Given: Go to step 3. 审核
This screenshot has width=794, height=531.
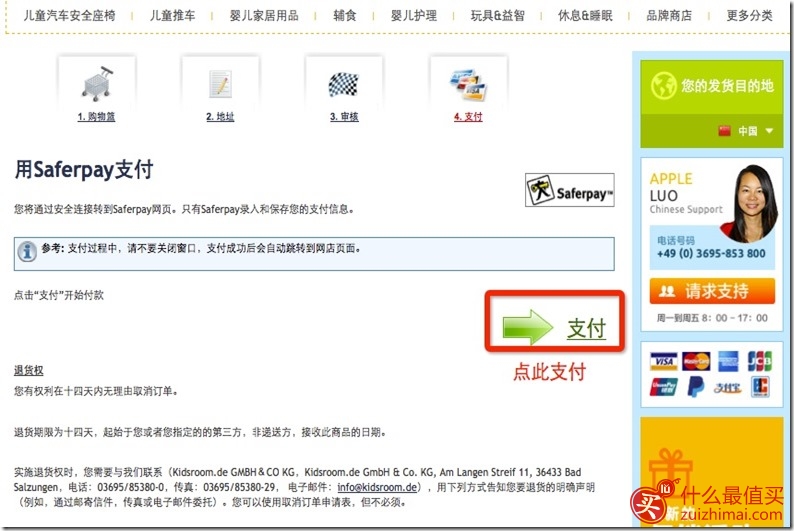Looking at the screenshot, I should coord(344,116).
